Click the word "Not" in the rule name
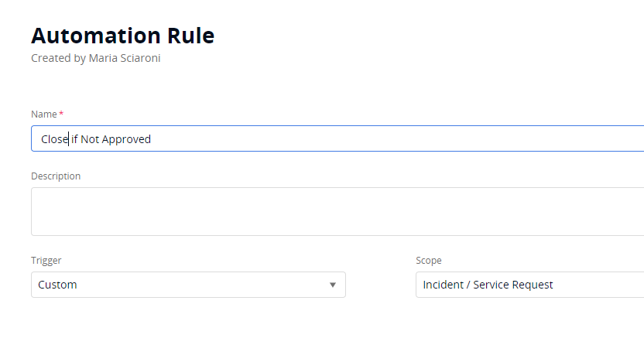Screen dimensions: 644x345 point(91,139)
